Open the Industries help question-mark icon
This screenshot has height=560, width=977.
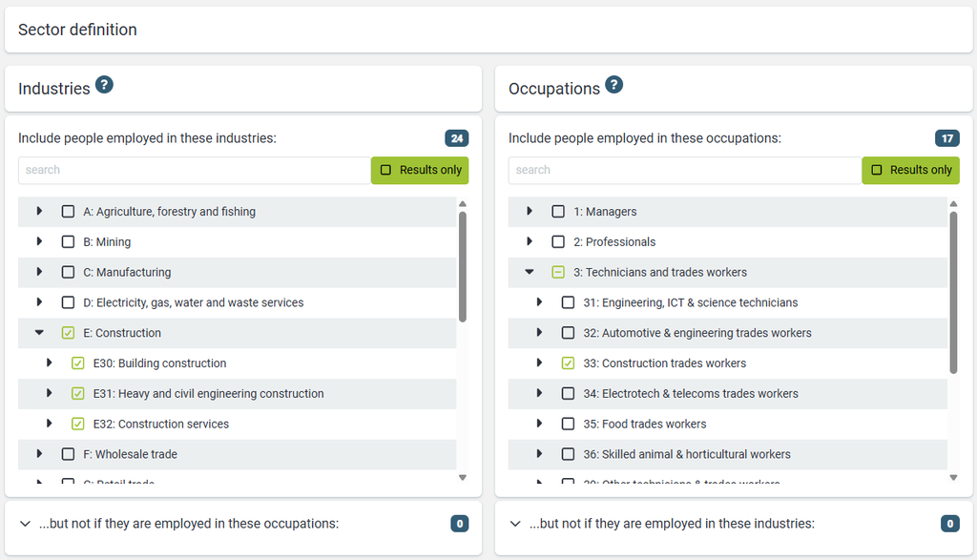tap(104, 85)
